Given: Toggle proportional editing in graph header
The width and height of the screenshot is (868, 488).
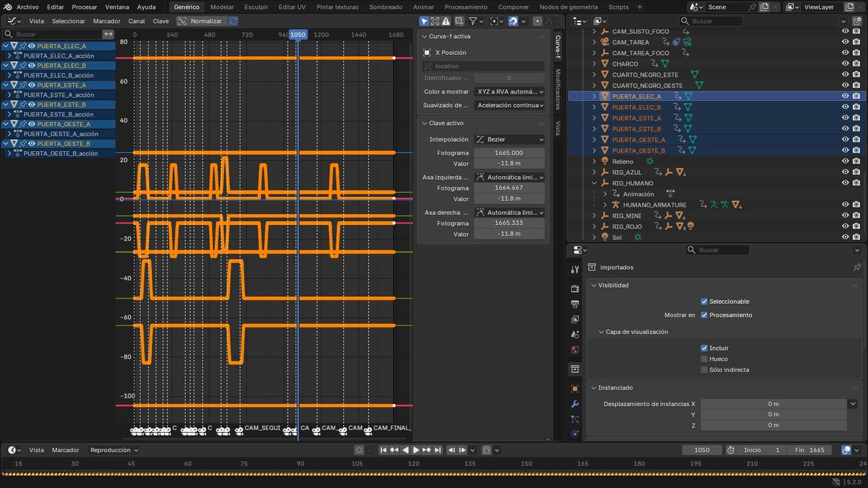Looking at the screenshot, I should [538, 21].
